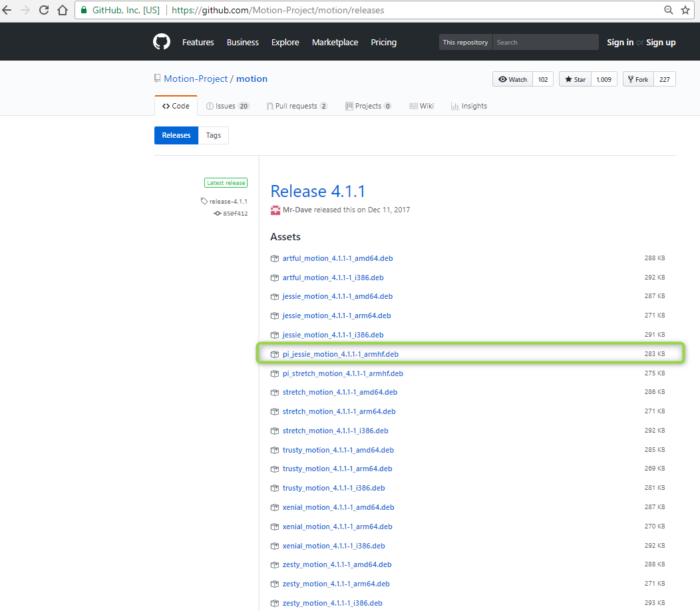Open the zoom magnifier icon in address bar

[x=668, y=10]
